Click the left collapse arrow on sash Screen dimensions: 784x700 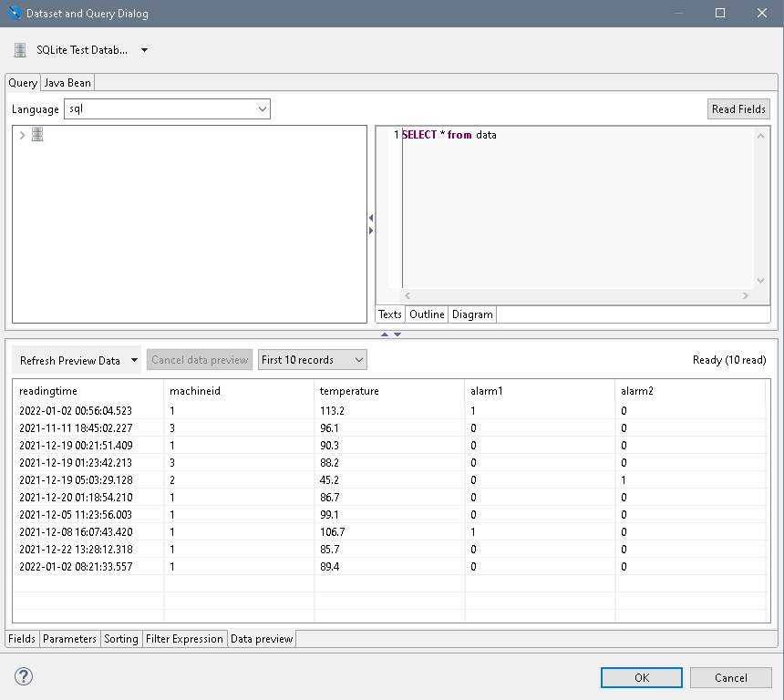[371, 218]
